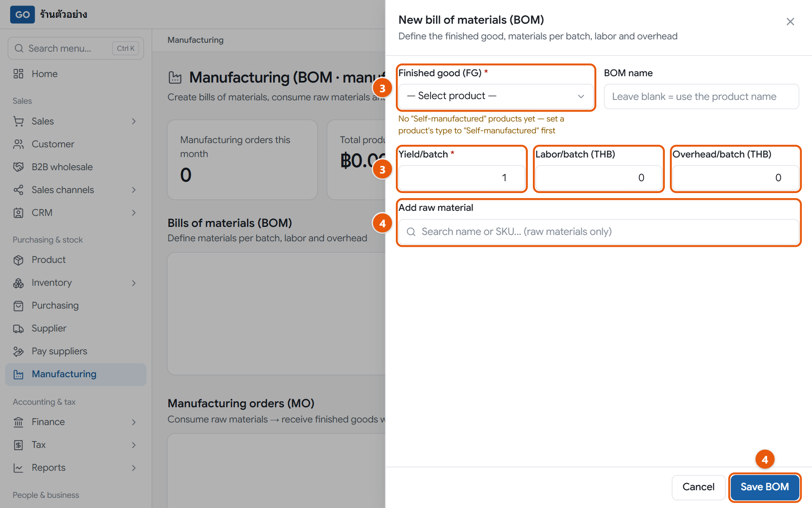
Task: Click the Save BOM button
Action: pyautogui.click(x=765, y=487)
